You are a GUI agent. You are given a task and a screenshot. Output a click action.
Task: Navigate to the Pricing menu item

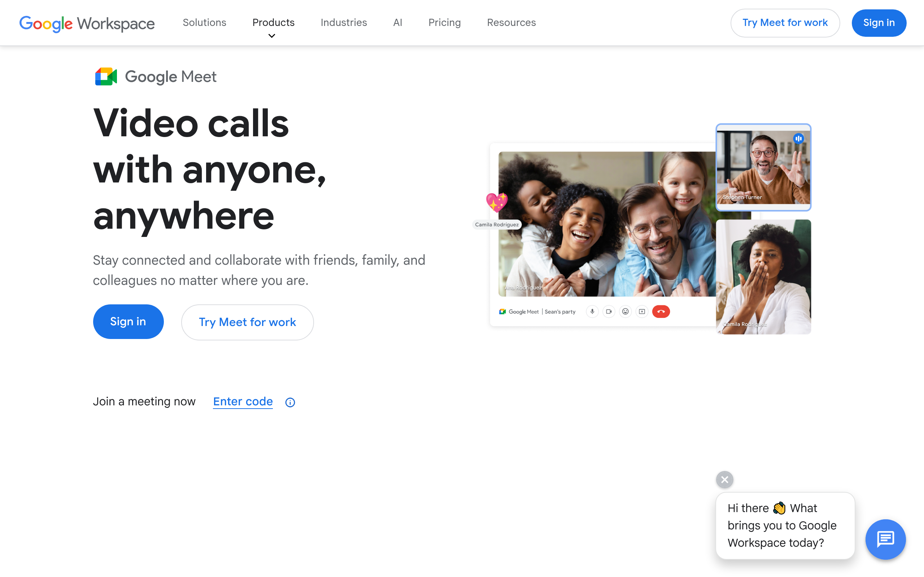click(x=444, y=22)
